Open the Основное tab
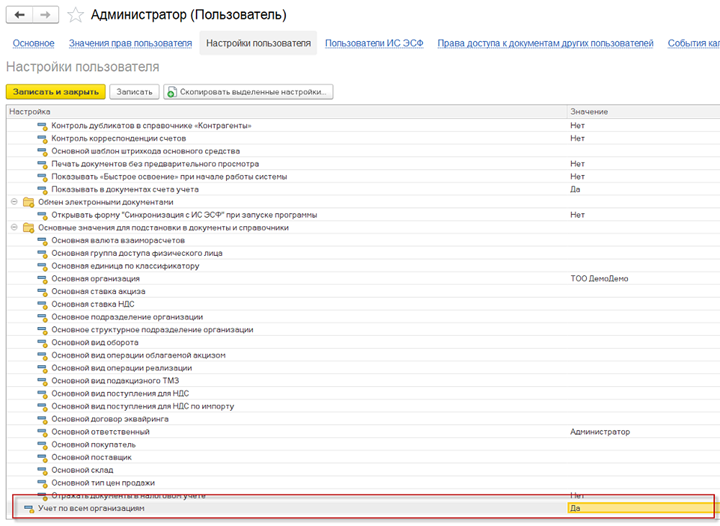Image resolution: width=720 pixels, height=526 pixels. click(34, 43)
